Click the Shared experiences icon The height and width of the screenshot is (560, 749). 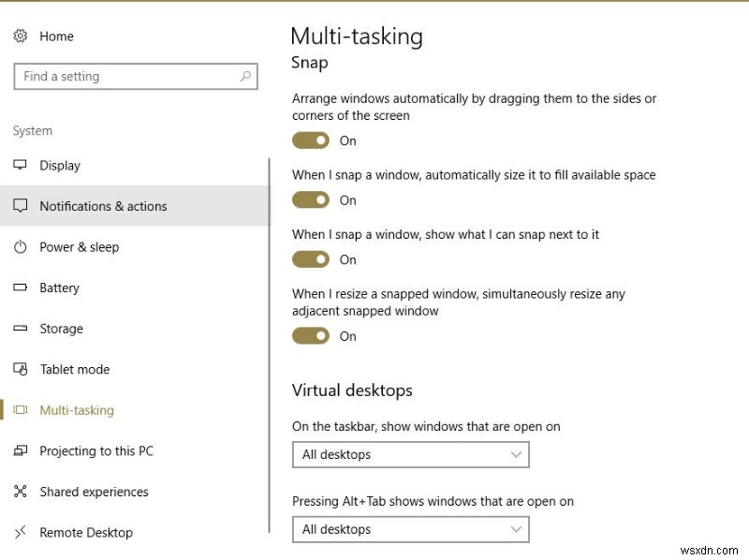tap(20, 492)
